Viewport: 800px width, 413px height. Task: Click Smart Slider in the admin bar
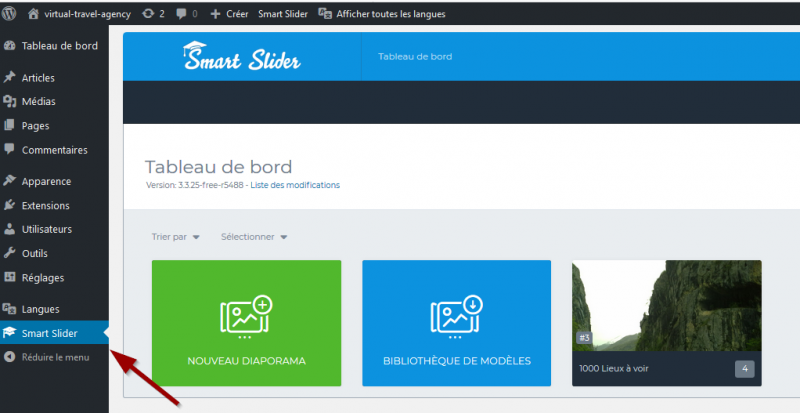pos(283,14)
